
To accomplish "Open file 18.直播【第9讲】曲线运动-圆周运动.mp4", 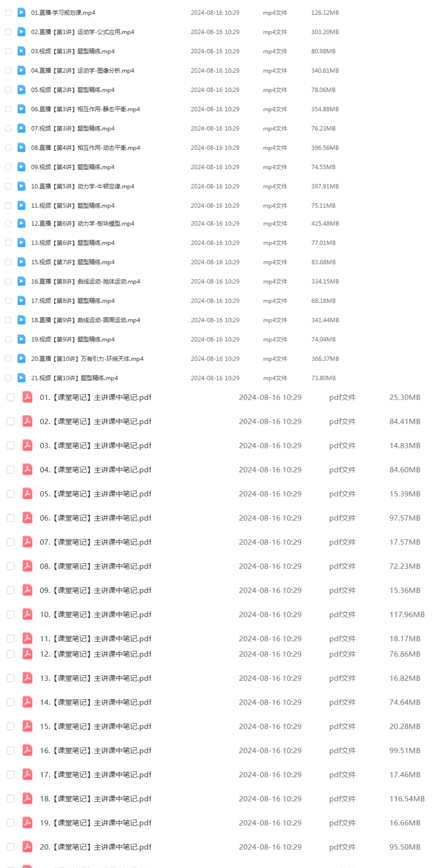I will (x=86, y=320).
